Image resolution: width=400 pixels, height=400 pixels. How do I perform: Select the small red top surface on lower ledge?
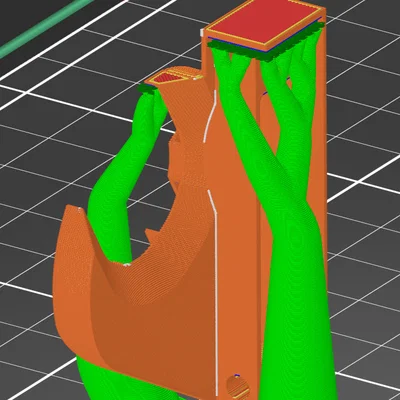167,78
